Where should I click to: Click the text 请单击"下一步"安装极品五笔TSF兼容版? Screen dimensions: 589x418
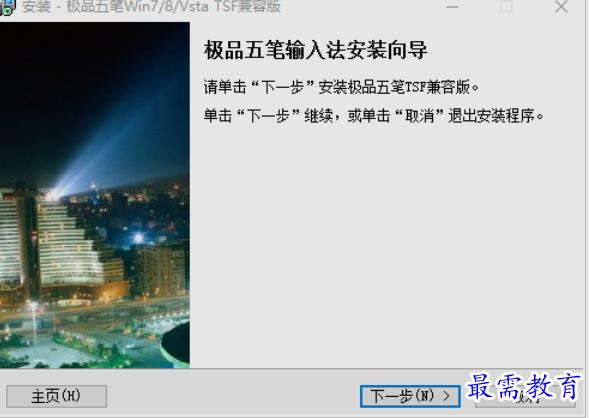341,87
